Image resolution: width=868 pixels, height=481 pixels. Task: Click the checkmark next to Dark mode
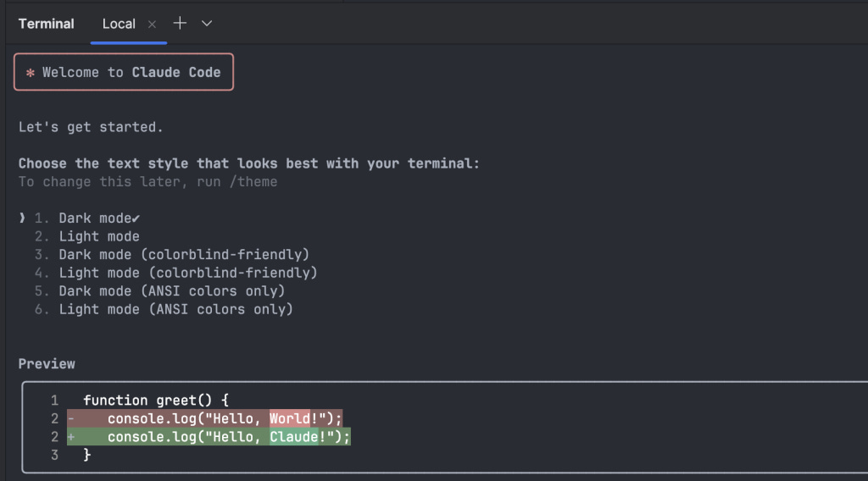coord(136,219)
